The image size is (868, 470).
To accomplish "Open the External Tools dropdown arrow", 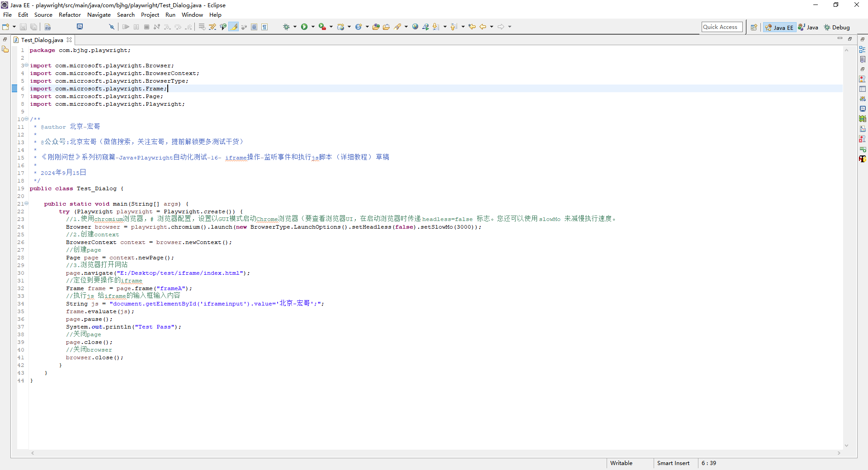I will (x=331, y=27).
